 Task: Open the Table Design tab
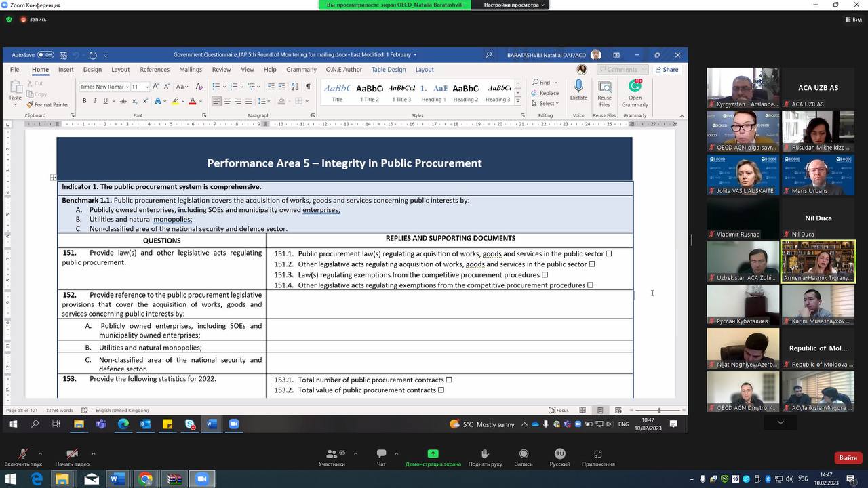pyautogui.click(x=388, y=70)
